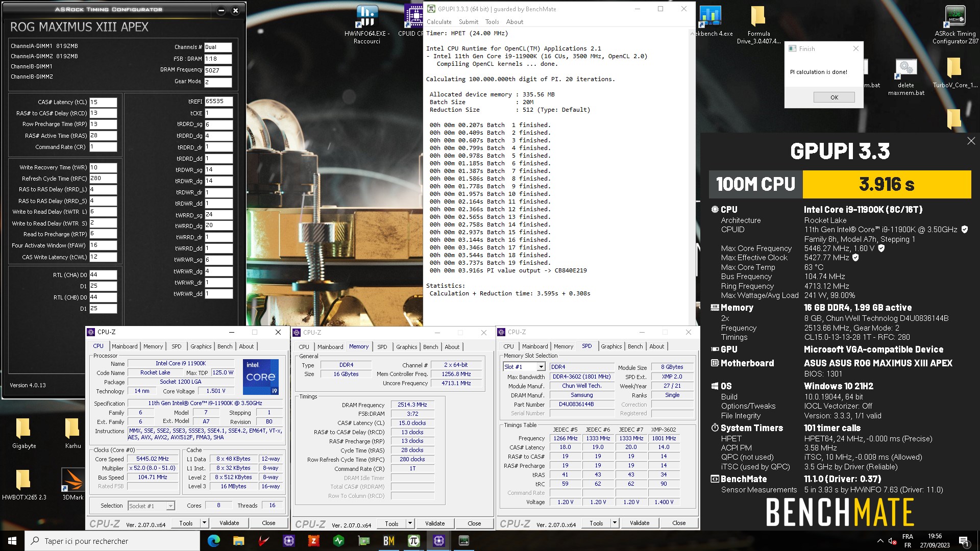The width and height of the screenshot is (980, 551).
Task: Launch ASRock Timing Configurator Z87 desktop icon
Action: [x=955, y=24]
